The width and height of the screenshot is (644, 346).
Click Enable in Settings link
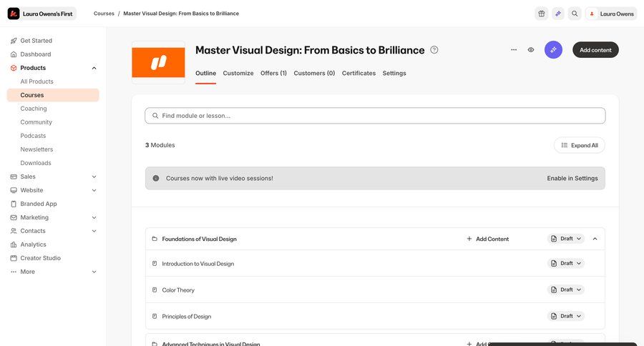pos(572,178)
